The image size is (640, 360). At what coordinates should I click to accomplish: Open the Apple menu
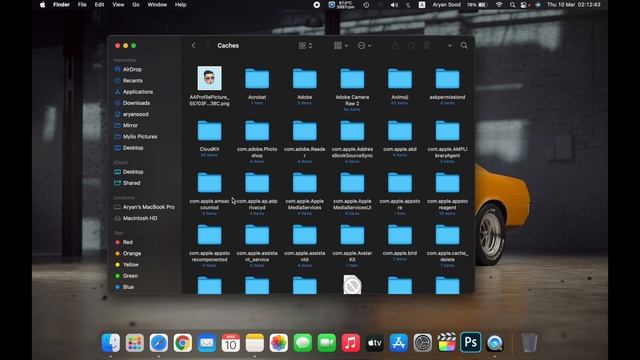42,5
